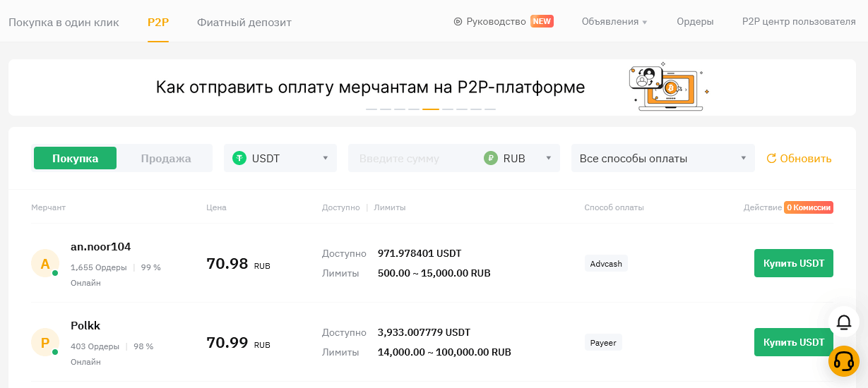Select the fifth banner carousel indicator

[x=431, y=109]
